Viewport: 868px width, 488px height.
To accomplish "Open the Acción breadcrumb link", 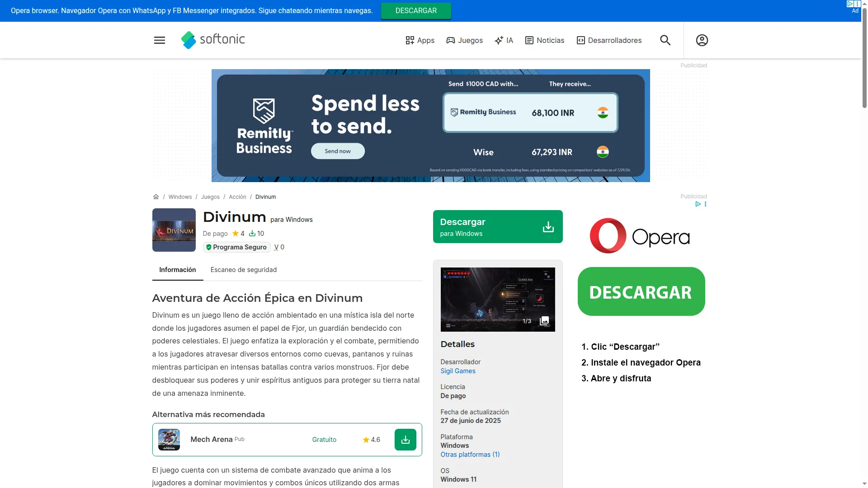I will pos(237,197).
